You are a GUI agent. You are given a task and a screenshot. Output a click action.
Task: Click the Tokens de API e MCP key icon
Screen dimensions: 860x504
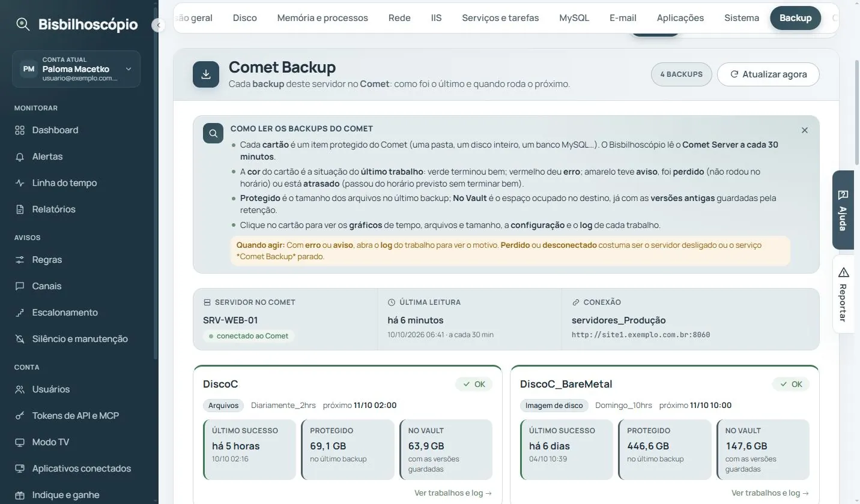[20, 416]
